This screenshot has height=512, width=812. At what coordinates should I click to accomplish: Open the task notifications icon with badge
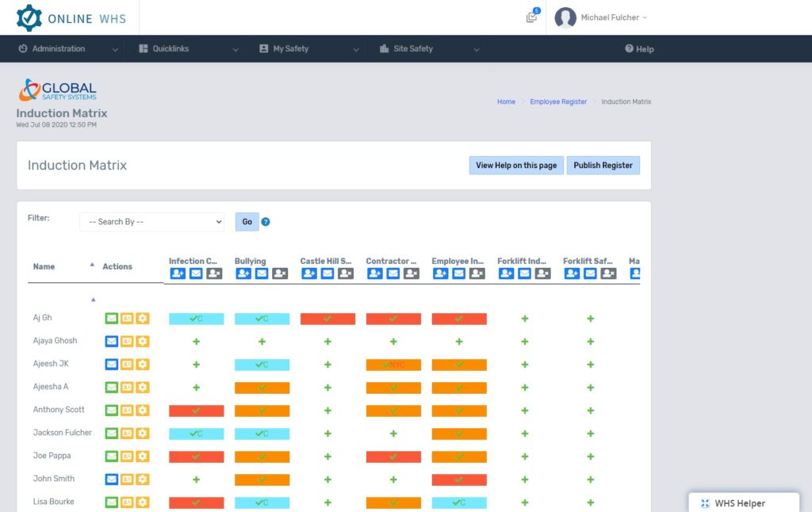[531, 17]
